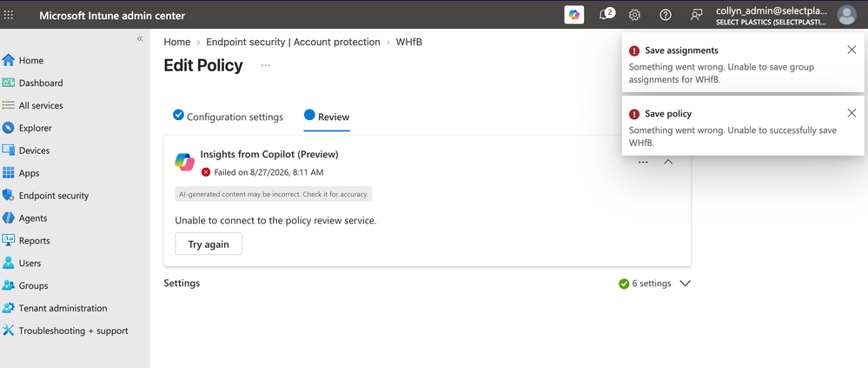Click the WHfB breadcrumb
868x368 pixels.
pos(409,42)
